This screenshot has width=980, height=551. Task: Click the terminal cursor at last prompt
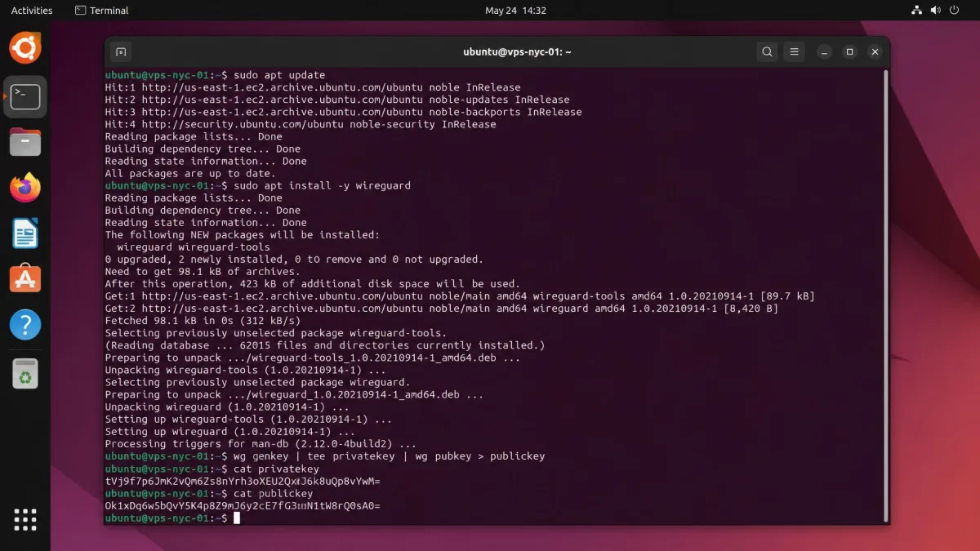coord(237,517)
